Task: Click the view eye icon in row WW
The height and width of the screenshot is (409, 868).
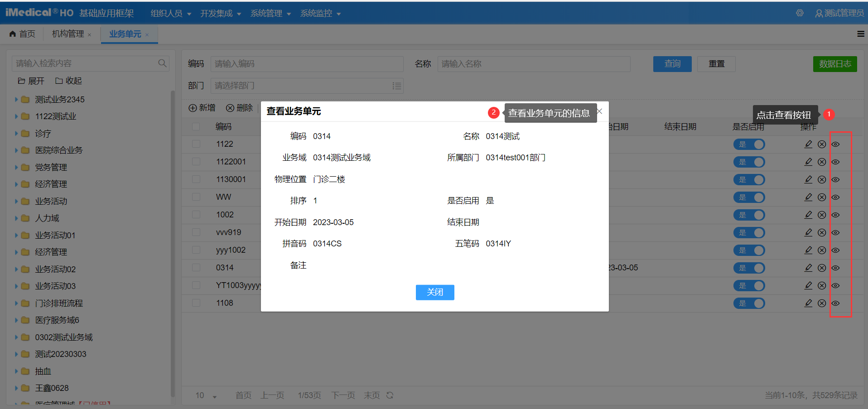Action: coord(835,197)
